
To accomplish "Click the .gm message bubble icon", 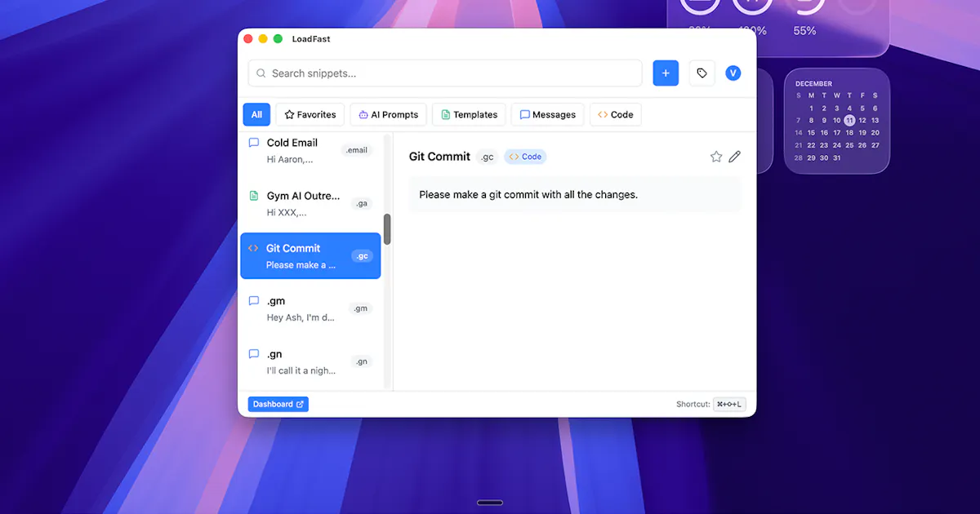I will pyautogui.click(x=253, y=301).
